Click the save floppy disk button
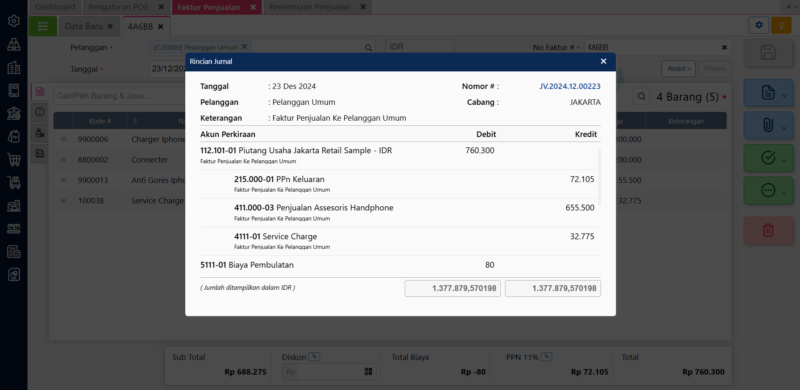Screen dimensions: 800x390 [768, 53]
